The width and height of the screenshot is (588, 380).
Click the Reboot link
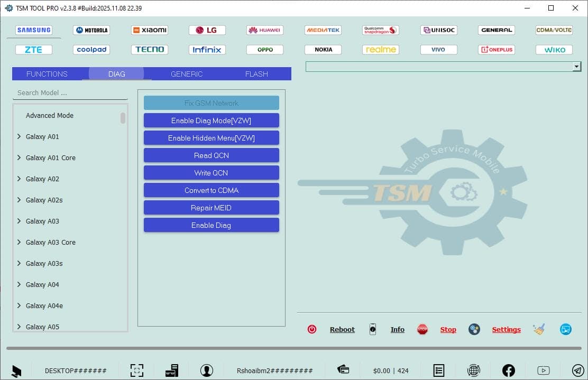coord(342,329)
